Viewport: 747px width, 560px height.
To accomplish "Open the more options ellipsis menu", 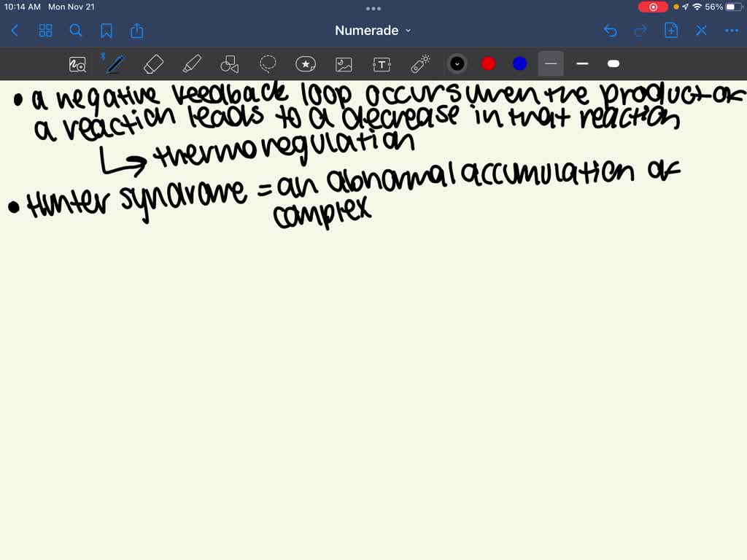I will tap(732, 31).
